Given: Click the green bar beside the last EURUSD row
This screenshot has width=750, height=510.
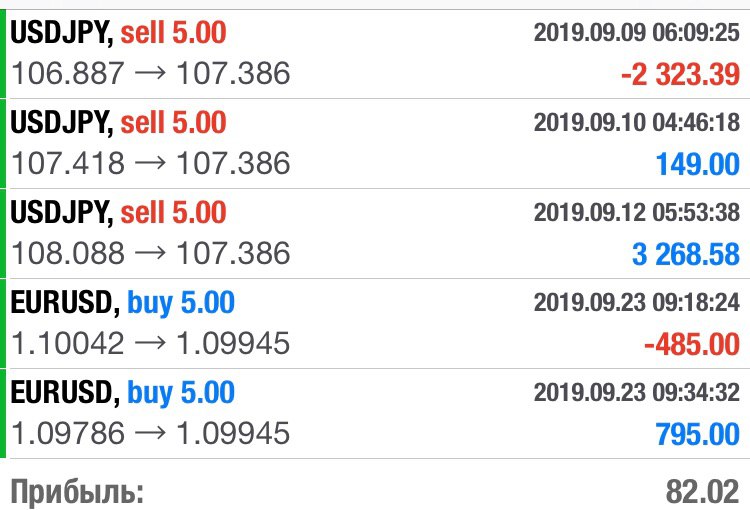Looking at the screenshot, I should 2,413.
